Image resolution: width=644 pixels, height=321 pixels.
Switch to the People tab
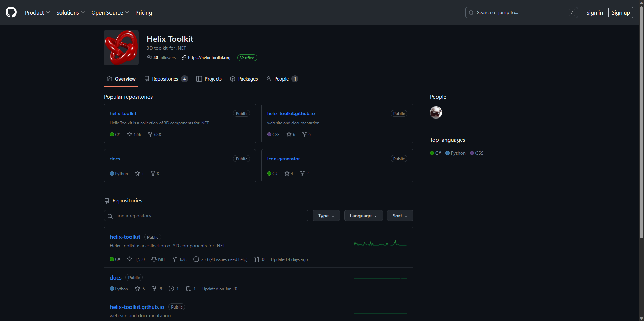282,79
